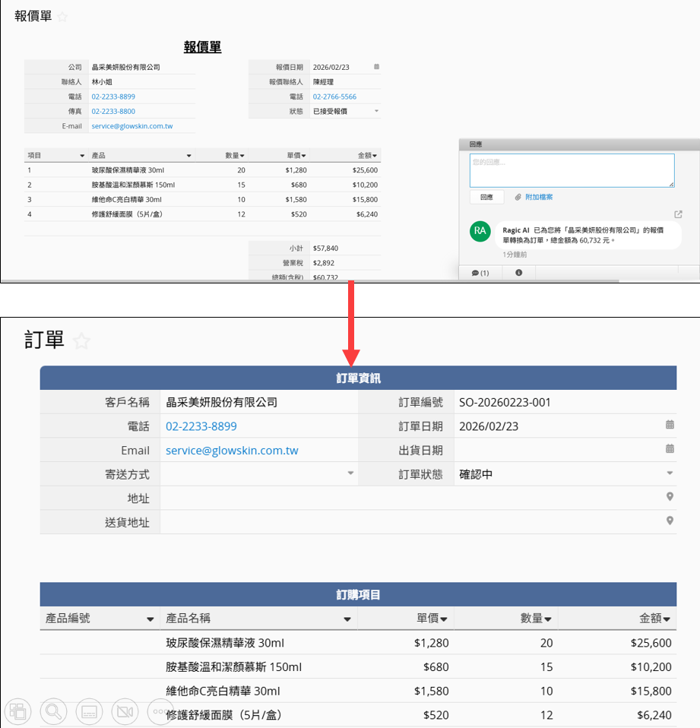Screen dimensions: 700x728
Task: Click order item amount $25,600
Action: [651, 643]
